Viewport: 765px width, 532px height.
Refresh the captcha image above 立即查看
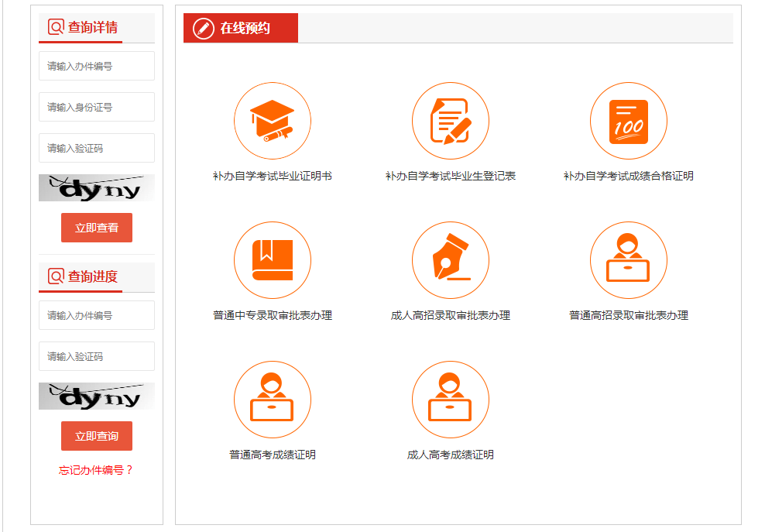(x=97, y=188)
